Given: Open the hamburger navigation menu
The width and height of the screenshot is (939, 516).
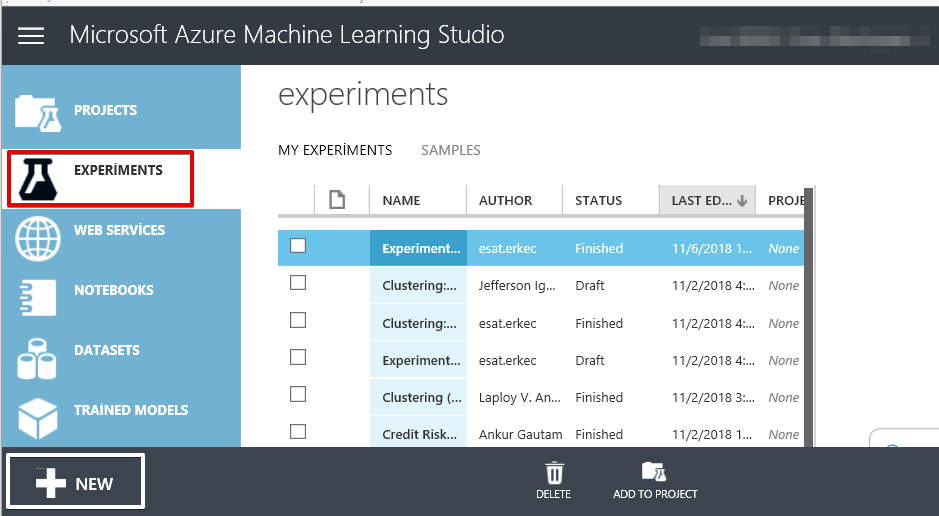Looking at the screenshot, I should [31, 36].
